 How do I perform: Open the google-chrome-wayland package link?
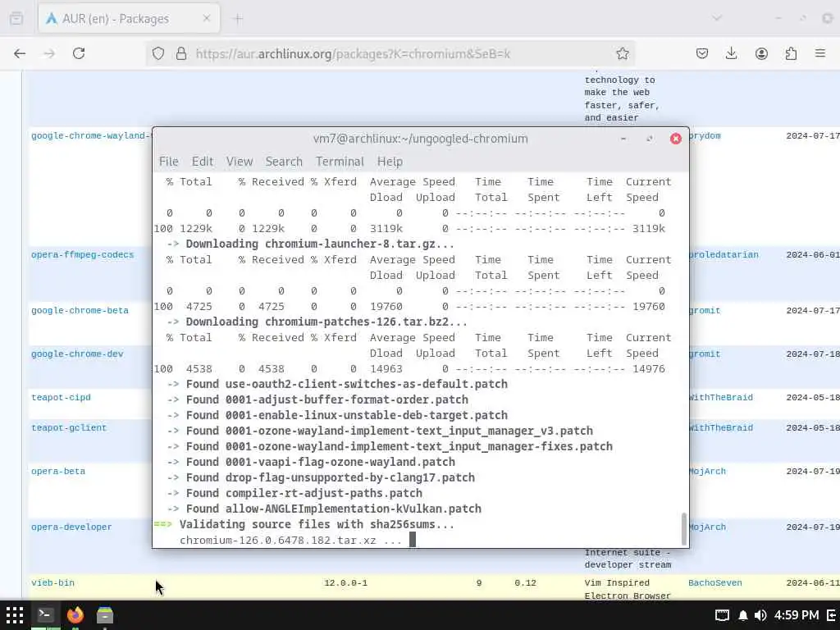90,136
